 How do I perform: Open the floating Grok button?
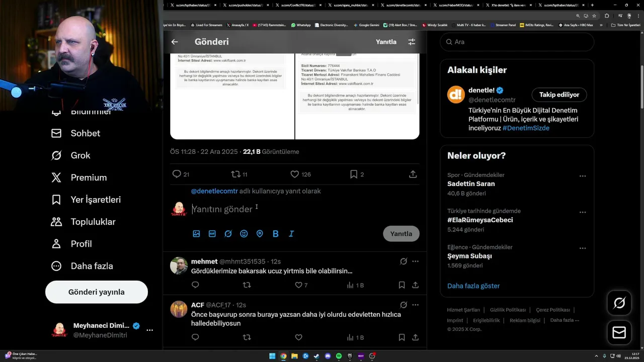(619, 303)
